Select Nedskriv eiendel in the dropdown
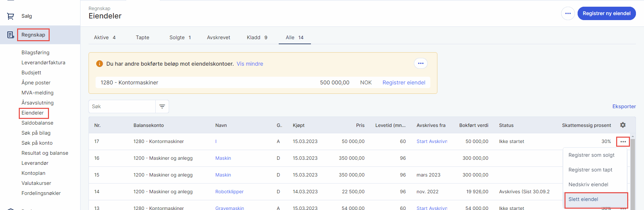 tap(588, 185)
